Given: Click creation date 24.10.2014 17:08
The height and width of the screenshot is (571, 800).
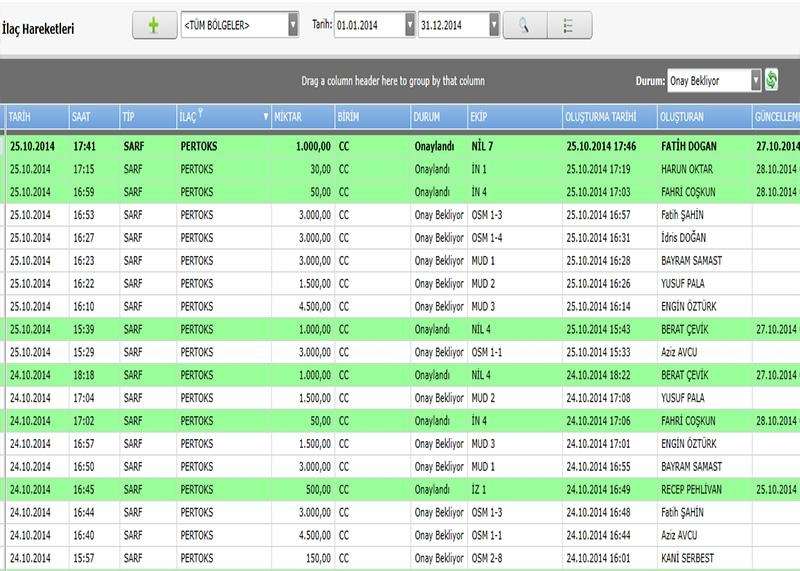Looking at the screenshot, I should (598, 398).
